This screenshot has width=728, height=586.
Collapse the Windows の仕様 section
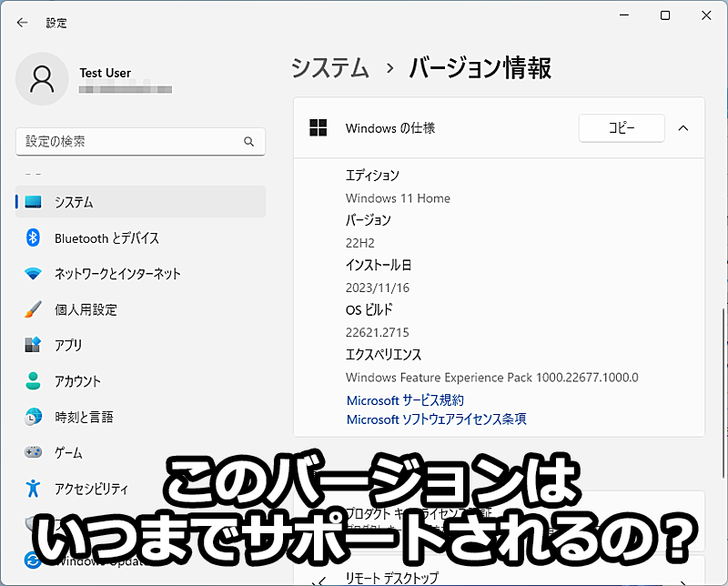[683, 128]
